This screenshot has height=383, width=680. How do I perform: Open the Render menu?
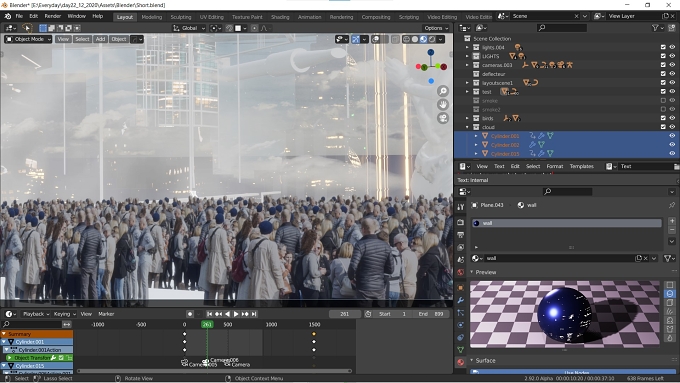click(53, 16)
